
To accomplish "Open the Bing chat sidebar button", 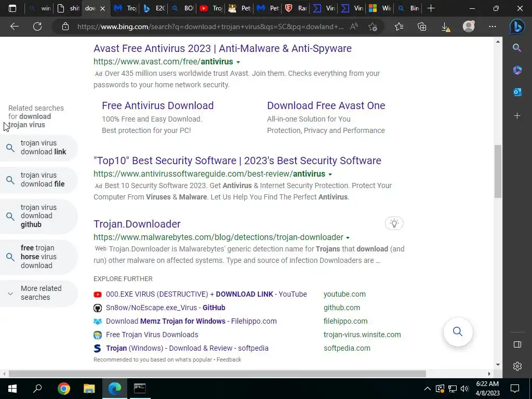I will click(517, 27).
